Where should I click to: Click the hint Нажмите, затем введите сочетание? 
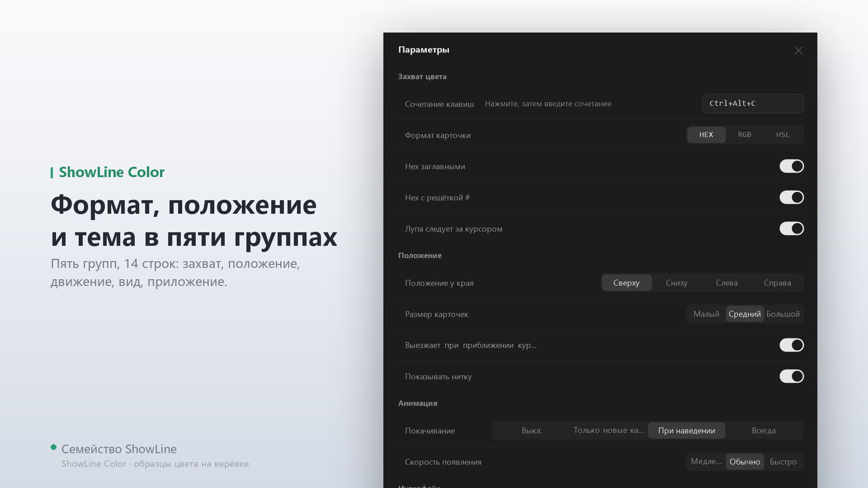(548, 104)
